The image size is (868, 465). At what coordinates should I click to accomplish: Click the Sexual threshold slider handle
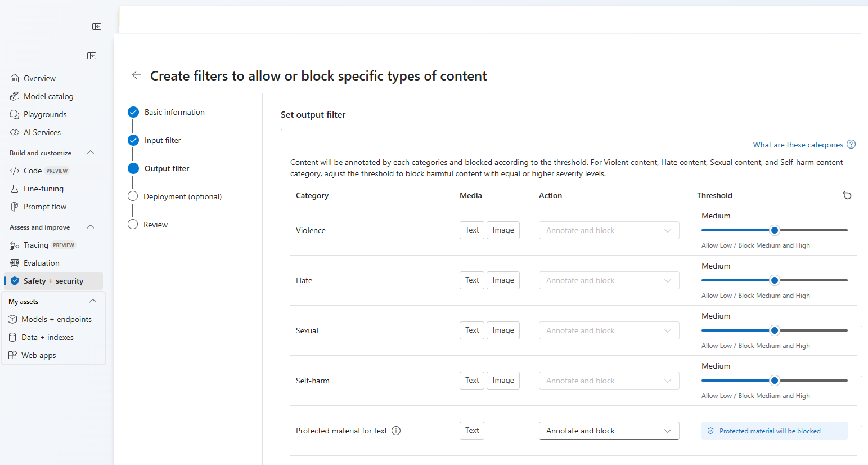775,330
